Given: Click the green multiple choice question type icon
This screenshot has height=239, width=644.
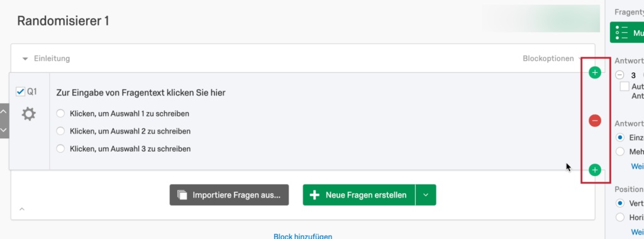Looking at the screenshot, I should point(622,33).
